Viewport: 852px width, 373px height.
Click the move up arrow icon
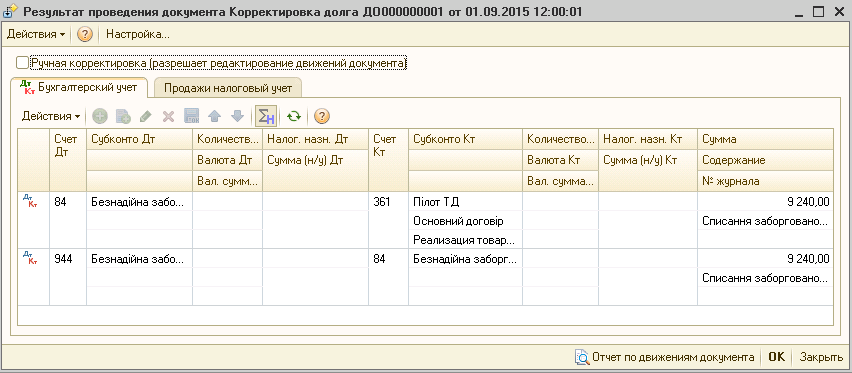click(x=215, y=116)
